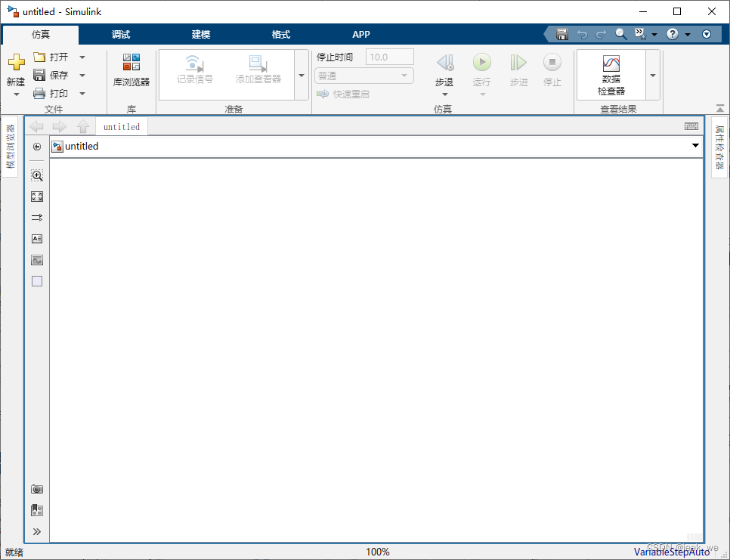Screen dimensions: 730x560
Task: Select the zoom magnifier tool in palette
Action: coord(36,175)
